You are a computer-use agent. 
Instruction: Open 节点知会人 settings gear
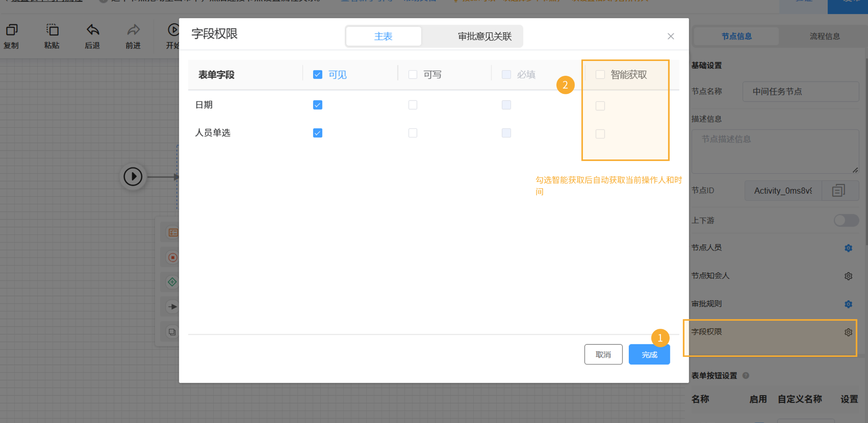[x=848, y=276]
